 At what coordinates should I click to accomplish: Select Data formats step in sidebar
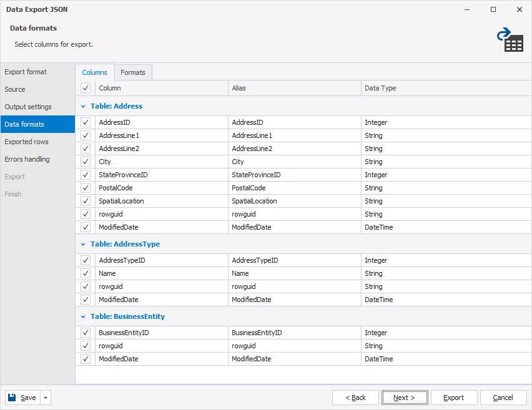[37, 124]
